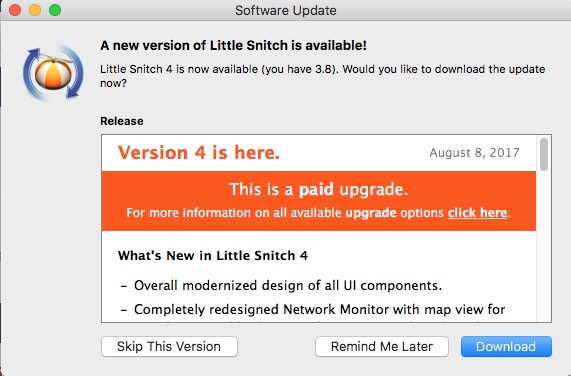Click the 'Software Update' window title
Image resolution: width=571 pixels, height=376 pixels.
click(x=286, y=10)
